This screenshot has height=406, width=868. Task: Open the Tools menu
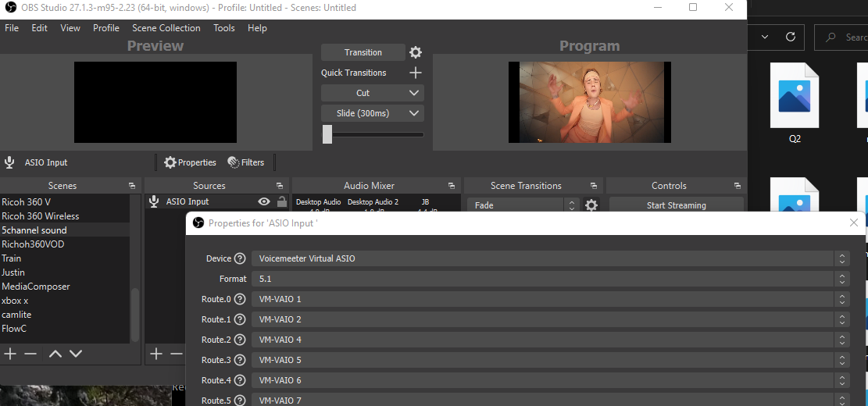(224, 28)
